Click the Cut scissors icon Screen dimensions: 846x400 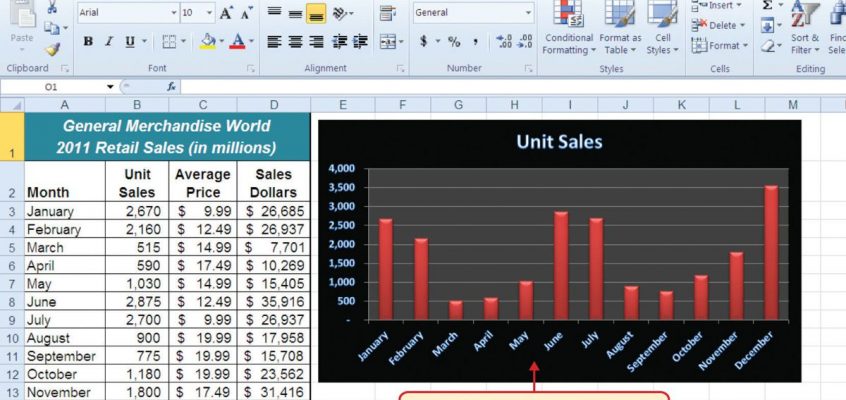52,7
